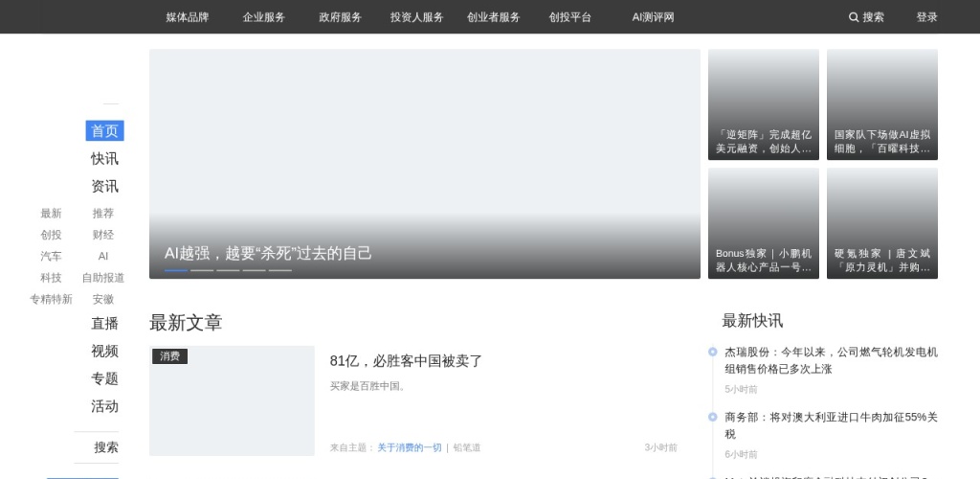Image resolution: width=980 pixels, height=479 pixels.
Task: Open the 媒体品牌 menu
Action: (x=188, y=17)
